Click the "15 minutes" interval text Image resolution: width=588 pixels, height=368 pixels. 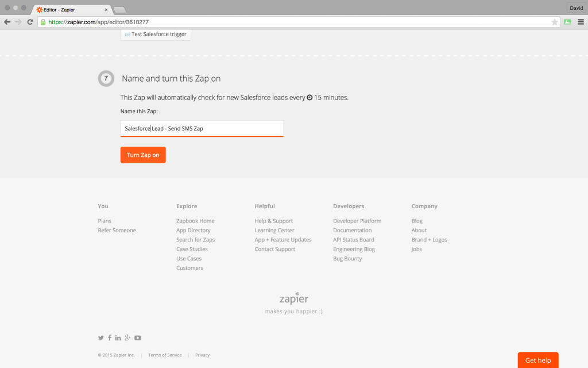pyautogui.click(x=331, y=98)
